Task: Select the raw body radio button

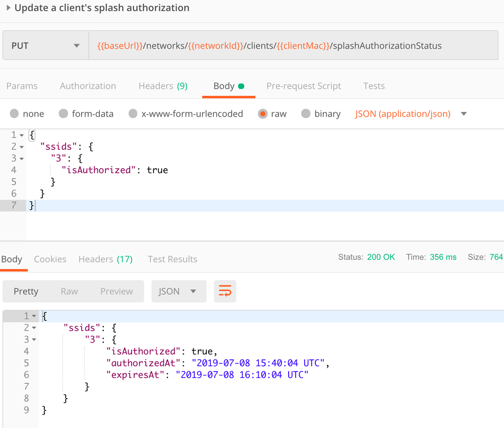Action: (x=263, y=114)
